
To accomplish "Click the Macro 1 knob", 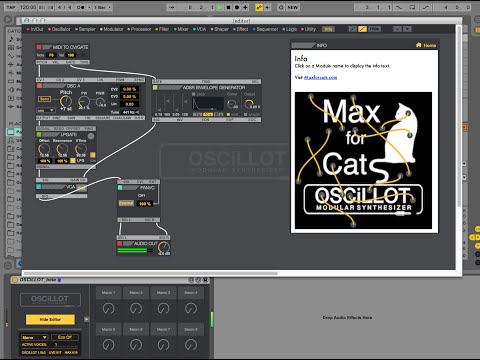I will (108, 308).
